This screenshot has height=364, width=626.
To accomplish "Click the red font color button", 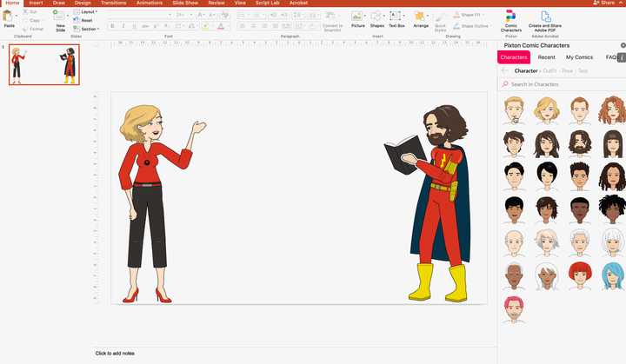I will point(221,26).
